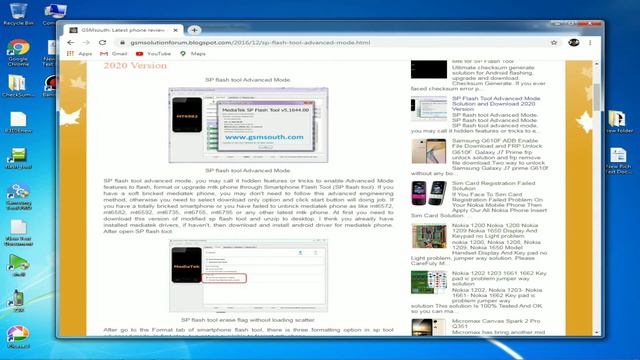Open the Recycle Bin desktop icon
The width and height of the screenshot is (640, 360).
[18, 13]
